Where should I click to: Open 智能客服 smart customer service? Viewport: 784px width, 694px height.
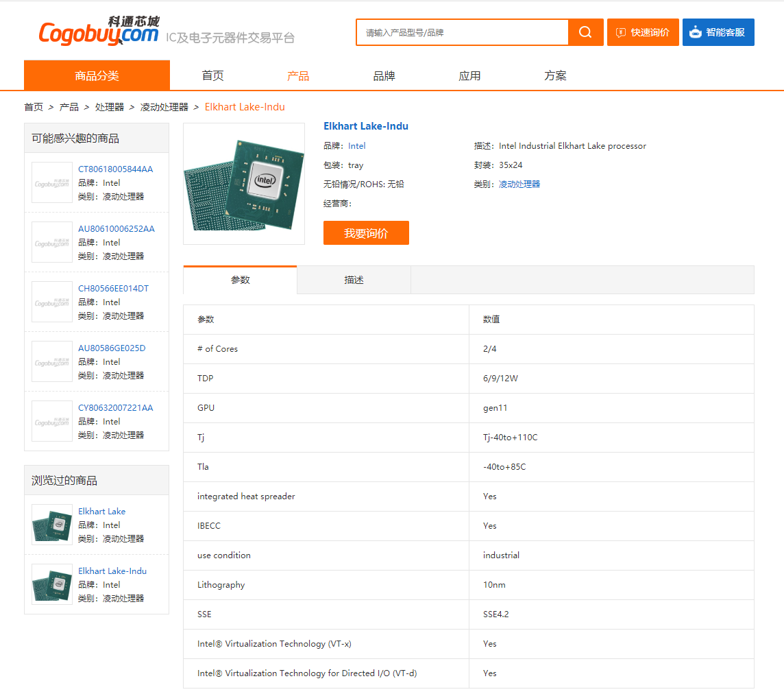tap(718, 32)
